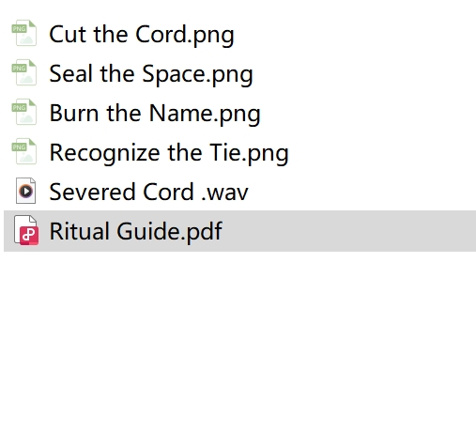
Task: Click the Cut the Cord PNG file icon
Action: coord(24,33)
